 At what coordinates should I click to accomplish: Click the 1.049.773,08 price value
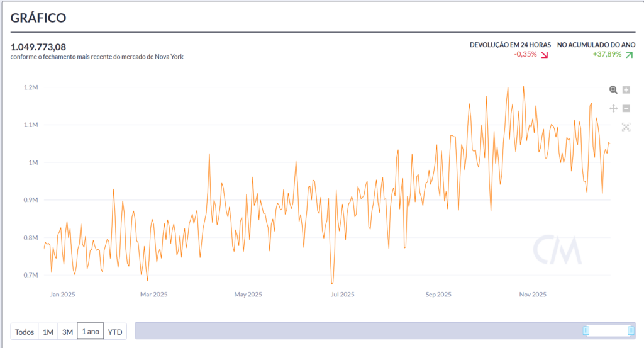pyautogui.click(x=38, y=47)
